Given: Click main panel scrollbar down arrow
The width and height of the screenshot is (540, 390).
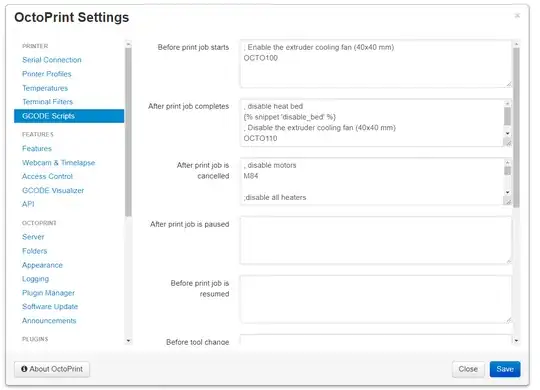Looking at the screenshot, I should tap(516, 341).
